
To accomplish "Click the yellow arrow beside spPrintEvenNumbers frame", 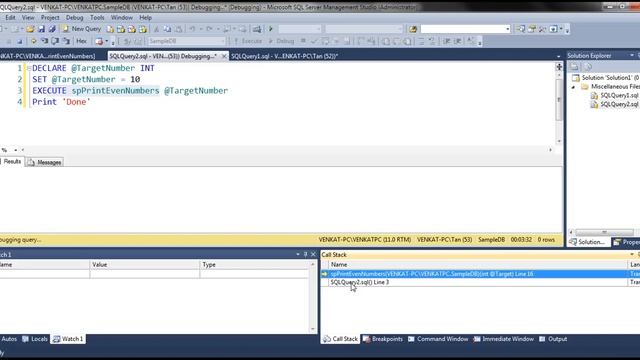I will [x=324, y=274].
